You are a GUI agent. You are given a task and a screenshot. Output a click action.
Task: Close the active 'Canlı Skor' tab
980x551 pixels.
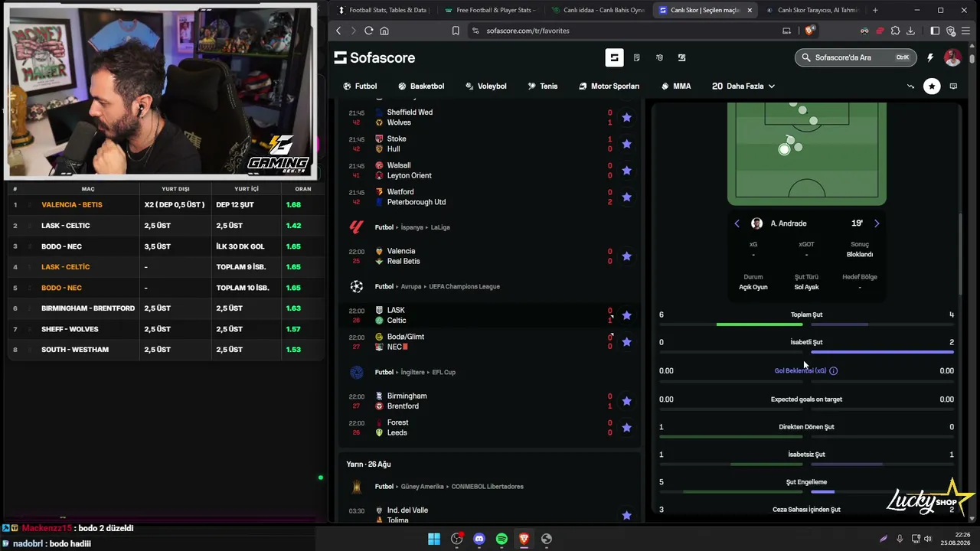[x=750, y=10]
